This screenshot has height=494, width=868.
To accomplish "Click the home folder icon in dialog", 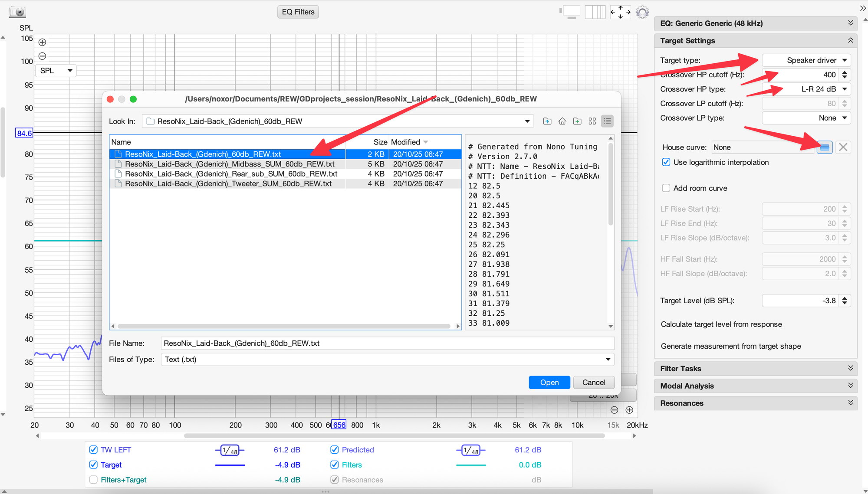I will 562,121.
